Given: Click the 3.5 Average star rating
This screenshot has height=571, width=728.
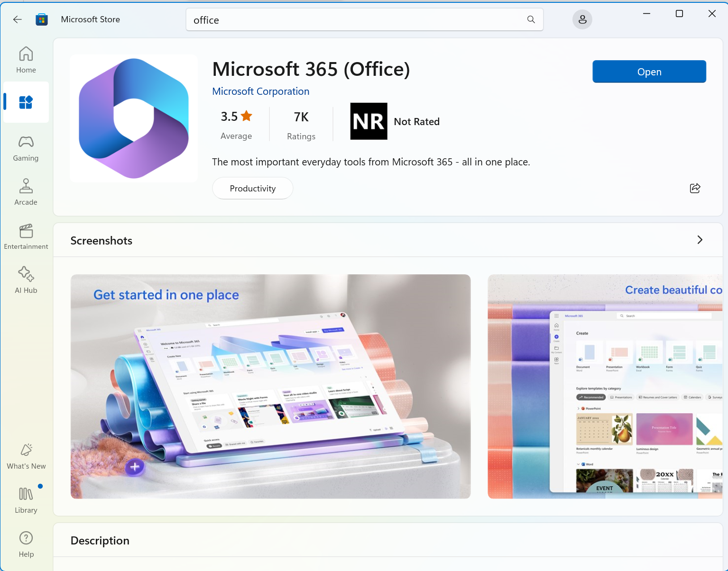Looking at the screenshot, I should (x=236, y=125).
